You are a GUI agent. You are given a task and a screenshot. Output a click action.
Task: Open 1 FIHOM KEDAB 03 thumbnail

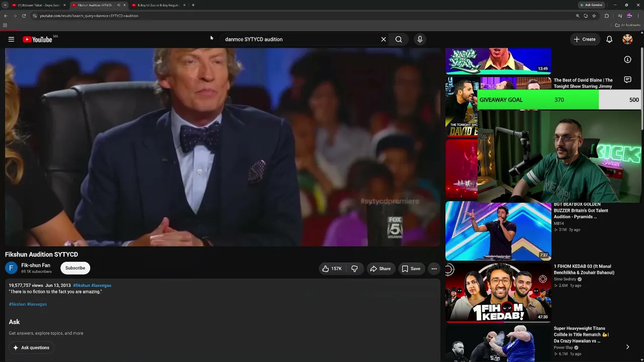tap(498, 293)
